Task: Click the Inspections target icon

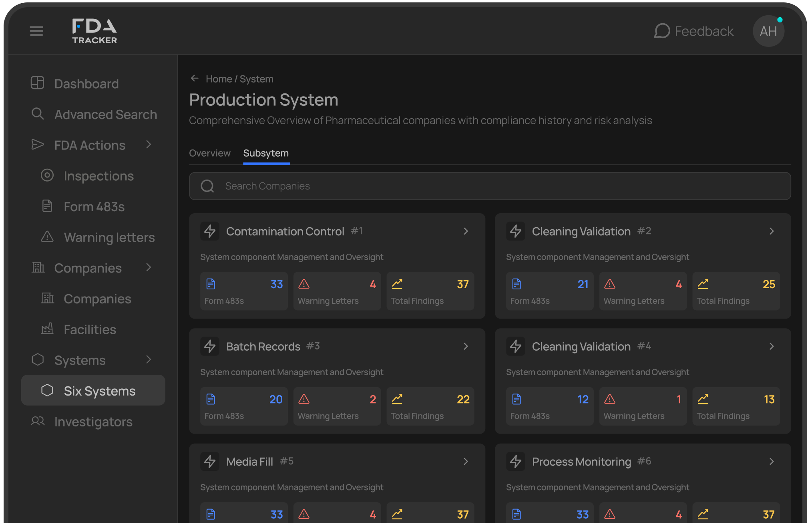Action: [x=47, y=175]
